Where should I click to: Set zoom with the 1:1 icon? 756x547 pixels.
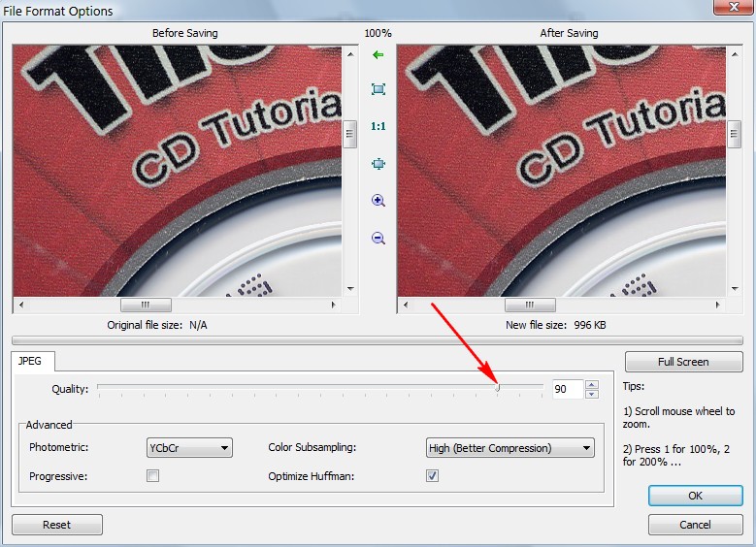click(x=378, y=126)
